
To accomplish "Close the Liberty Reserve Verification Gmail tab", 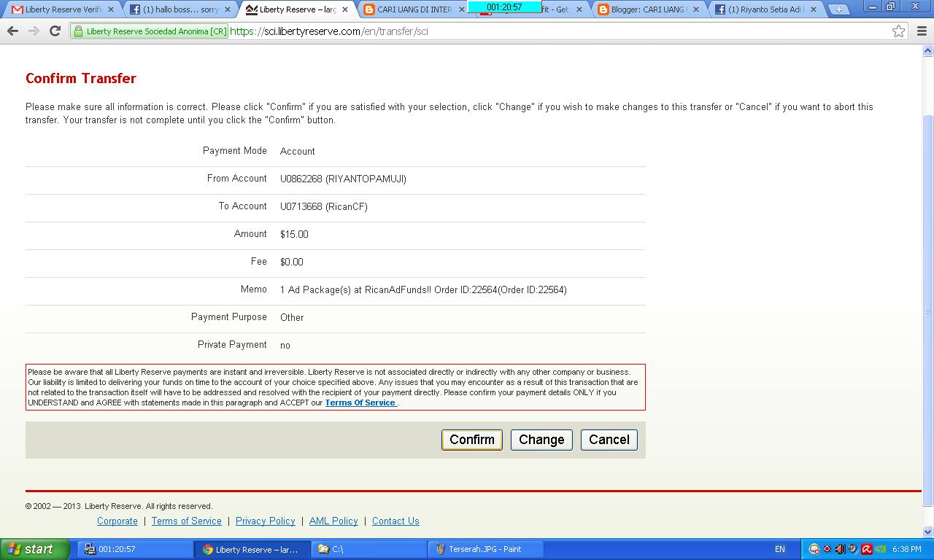I will 111,9.
